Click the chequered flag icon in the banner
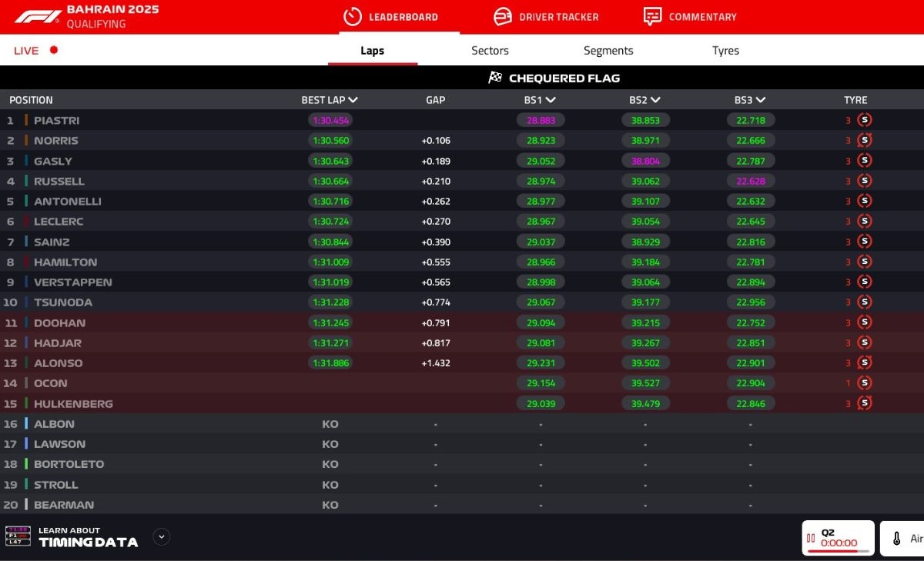 [x=494, y=77]
